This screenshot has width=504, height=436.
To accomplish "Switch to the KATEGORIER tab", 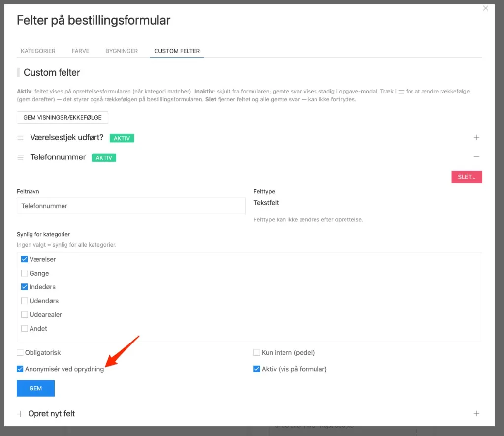I will click(38, 51).
